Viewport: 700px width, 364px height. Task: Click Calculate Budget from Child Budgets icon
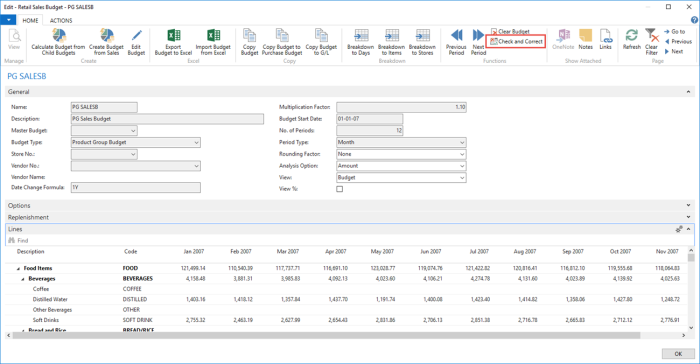[x=58, y=36]
